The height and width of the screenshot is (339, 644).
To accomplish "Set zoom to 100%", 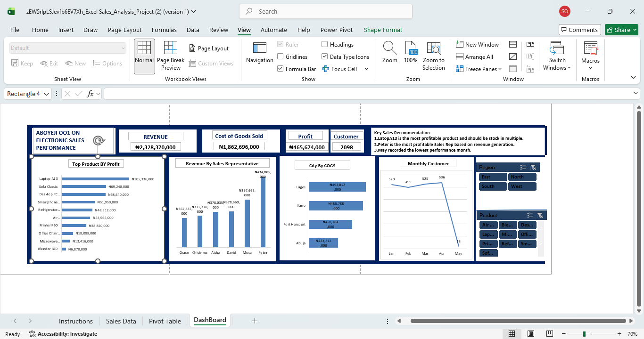I will pos(411,48).
